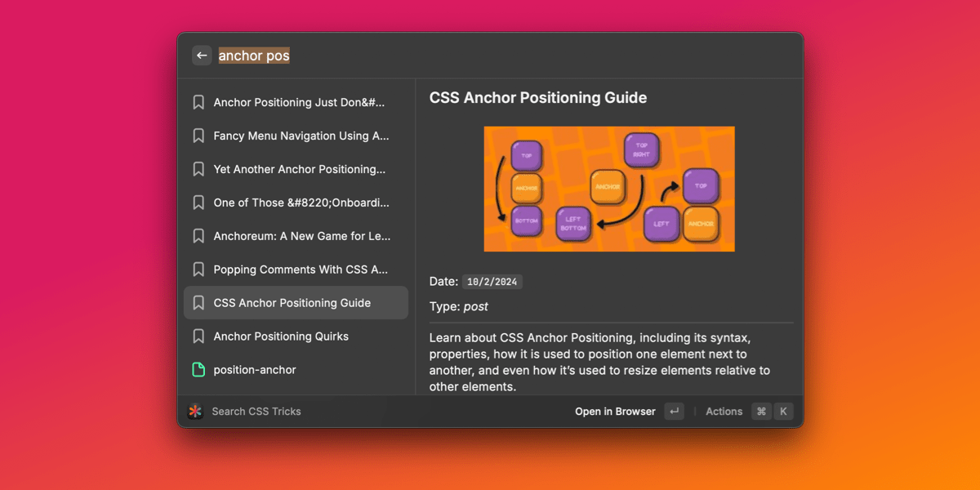Click the 10/2/2024 date chip
Image resolution: width=980 pixels, height=490 pixels.
pos(493,281)
